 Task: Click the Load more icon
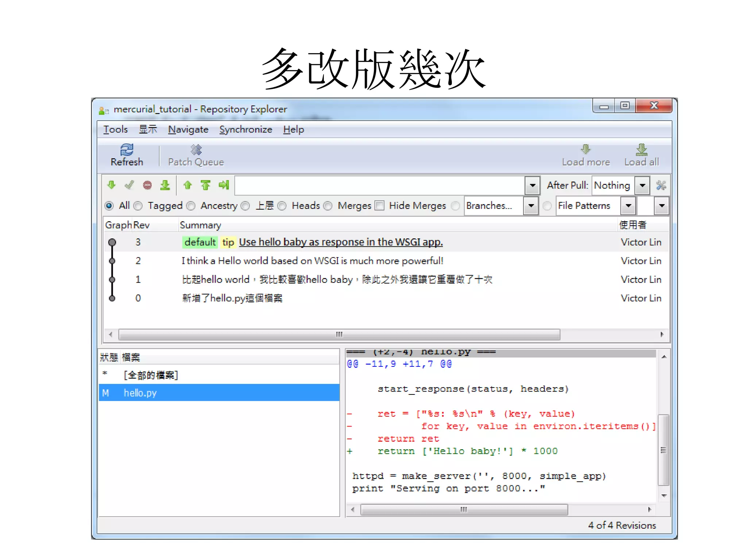[x=585, y=149]
